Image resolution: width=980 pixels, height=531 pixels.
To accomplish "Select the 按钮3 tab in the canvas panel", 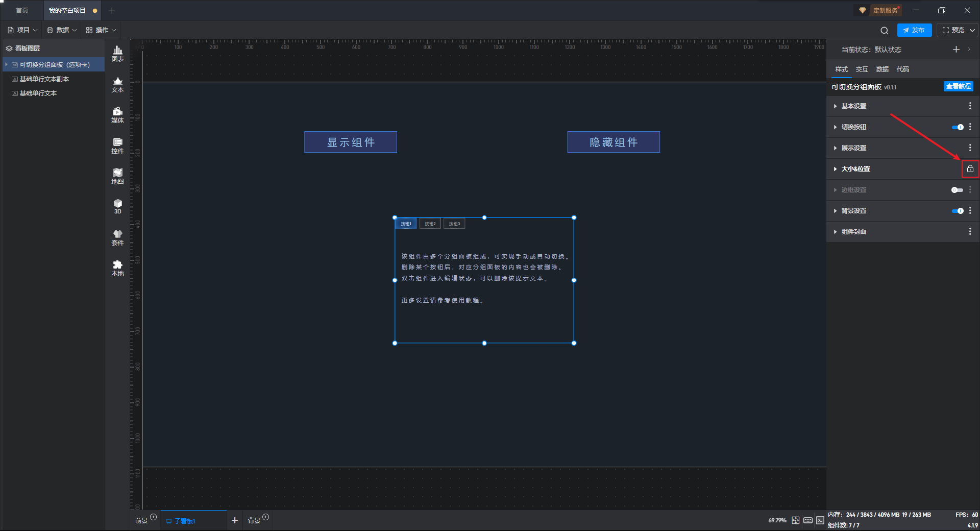I will click(454, 224).
